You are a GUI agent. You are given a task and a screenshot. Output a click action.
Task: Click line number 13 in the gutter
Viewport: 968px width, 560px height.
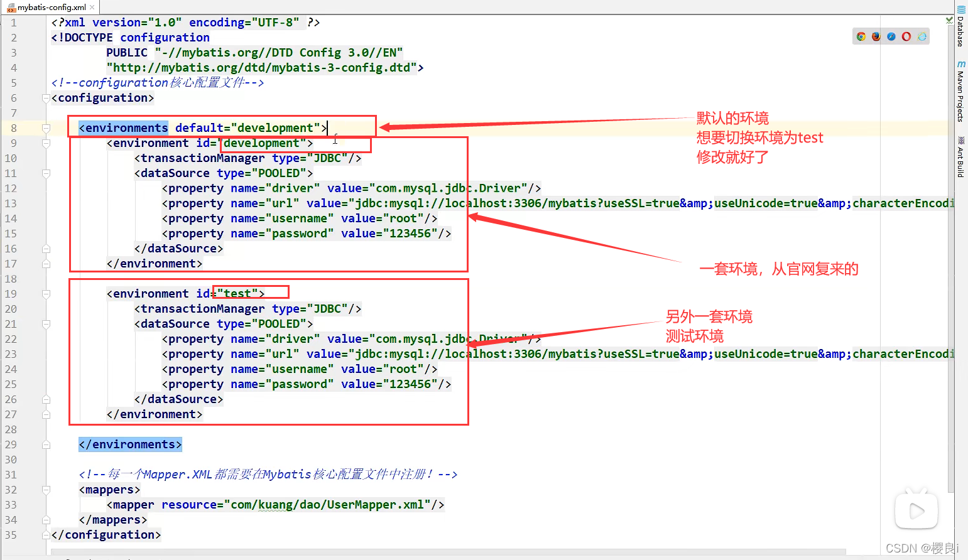click(x=11, y=203)
